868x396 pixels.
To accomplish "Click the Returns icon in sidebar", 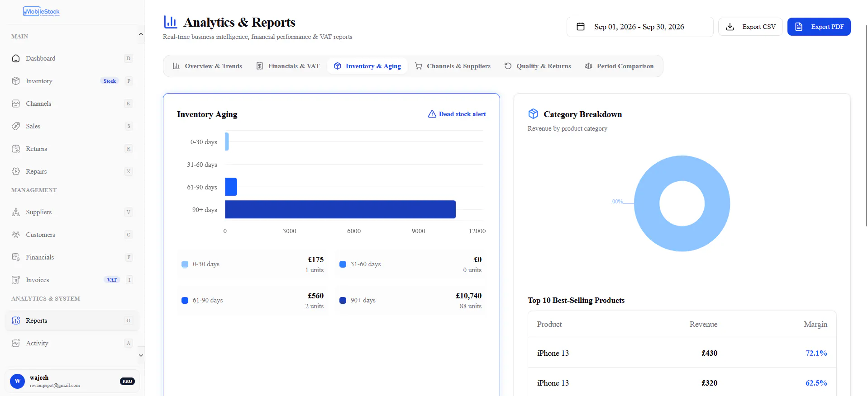I will pyautogui.click(x=16, y=149).
